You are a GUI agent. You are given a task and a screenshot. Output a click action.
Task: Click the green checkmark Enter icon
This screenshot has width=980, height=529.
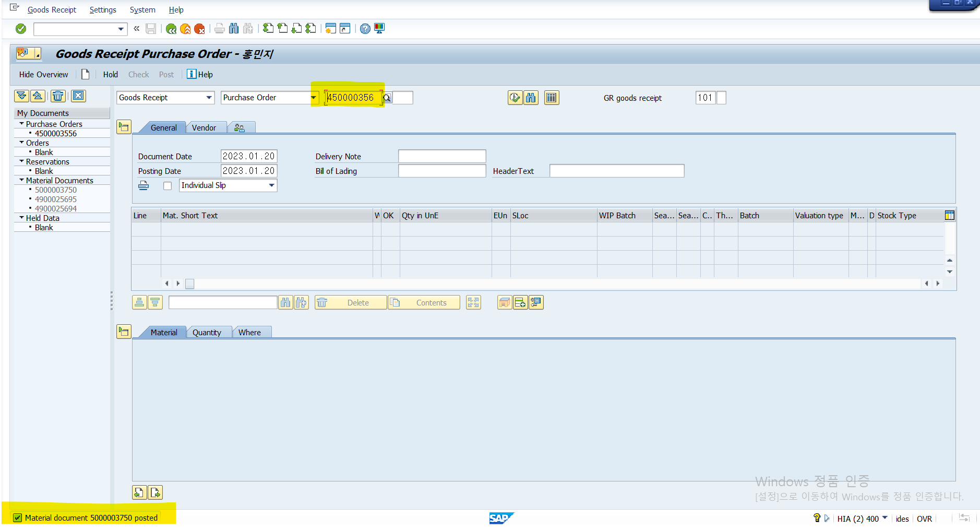coord(21,29)
